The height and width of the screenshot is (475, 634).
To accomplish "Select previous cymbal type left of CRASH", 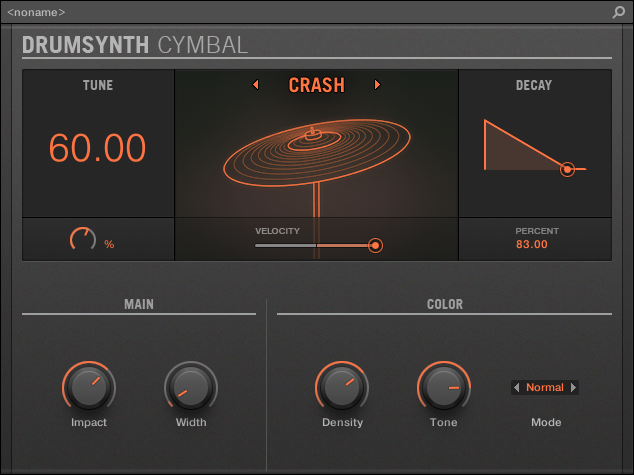I will coord(256,85).
